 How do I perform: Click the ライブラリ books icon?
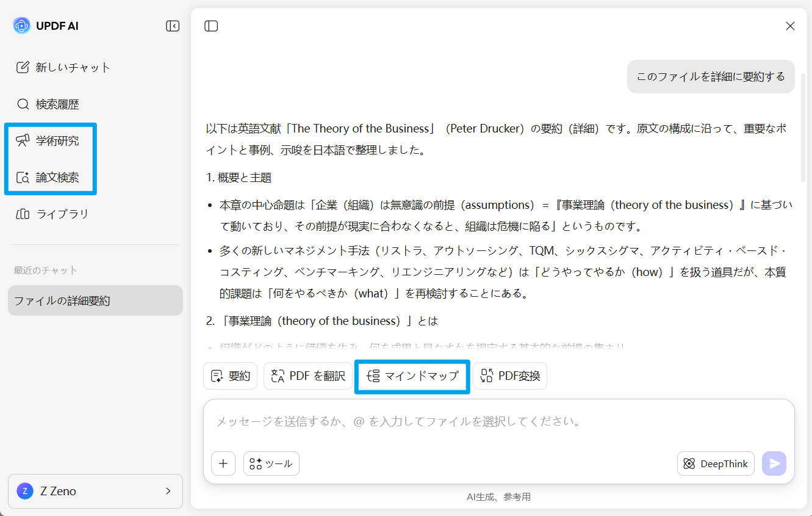pyautogui.click(x=23, y=214)
